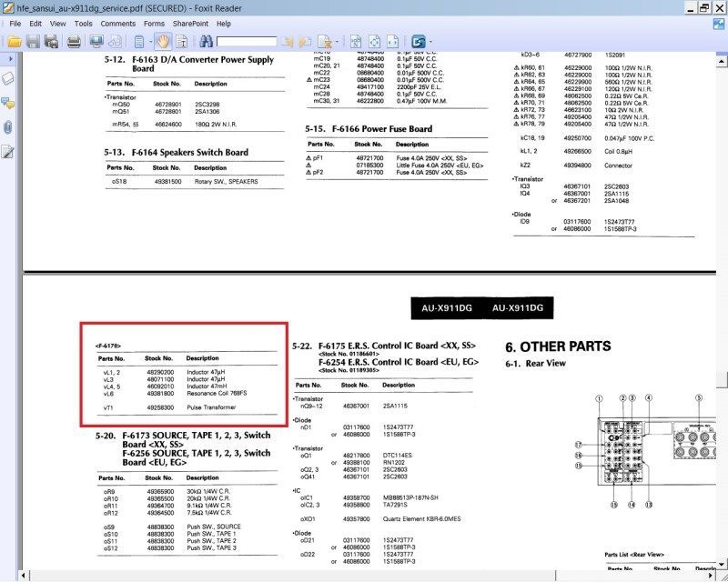
Task: Click the Foxit Reader title bar icon
Action: coord(8,8)
